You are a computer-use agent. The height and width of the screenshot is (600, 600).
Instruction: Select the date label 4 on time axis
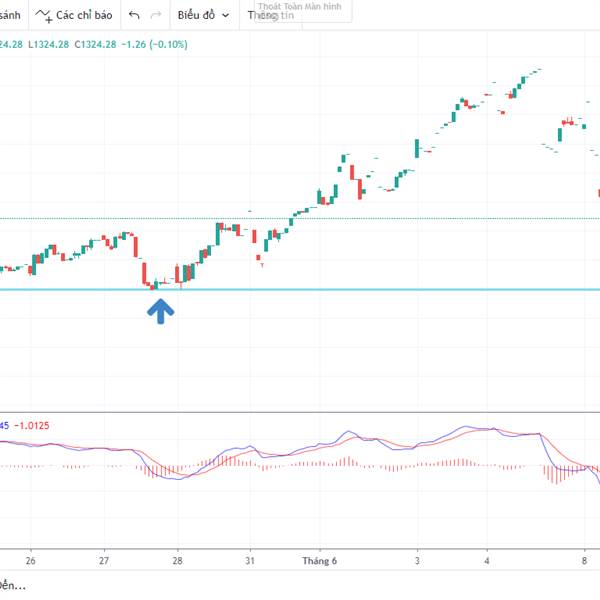click(x=487, y=561)
